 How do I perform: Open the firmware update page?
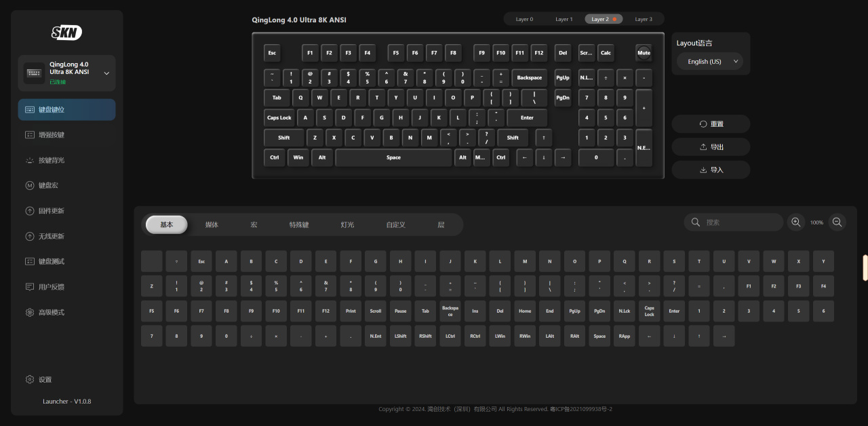[x=66, y=211]
